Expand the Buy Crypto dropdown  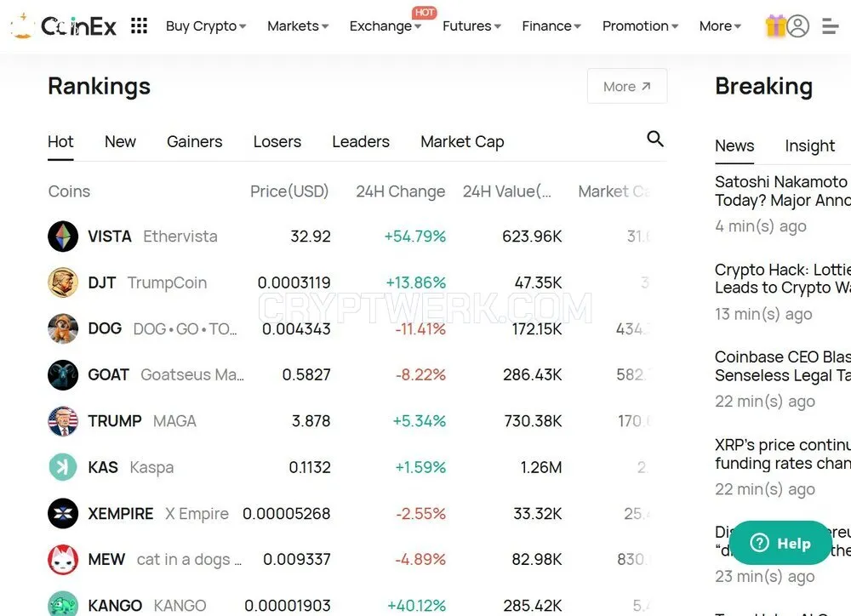click(x=206, y=26)
